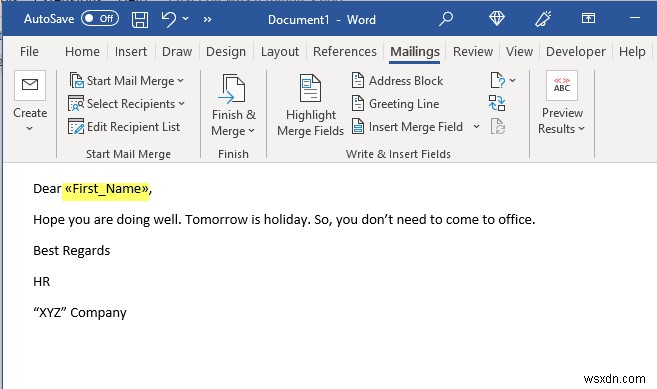Click the Update Labels icon

point(497,126)
